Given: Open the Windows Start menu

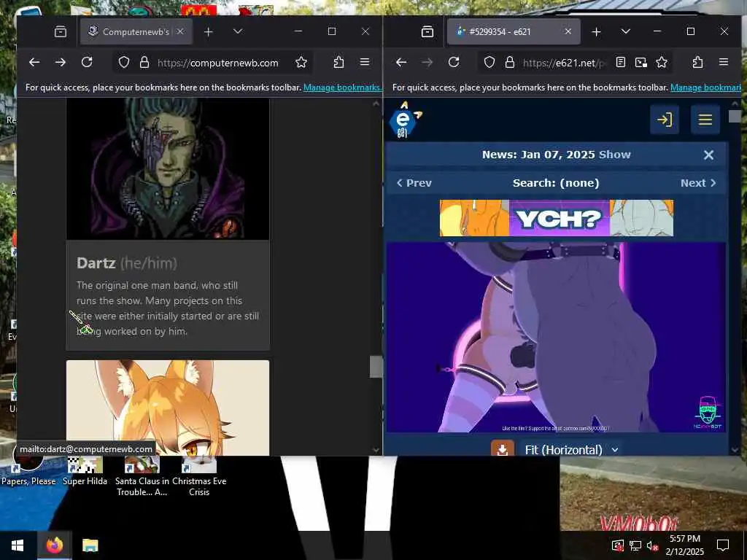Looking at the screenshot, I should point(18,545).
